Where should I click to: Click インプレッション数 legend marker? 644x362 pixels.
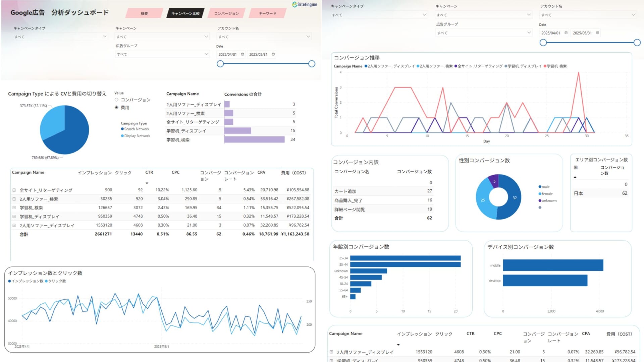pyautogui.click(x=10, y=281)
